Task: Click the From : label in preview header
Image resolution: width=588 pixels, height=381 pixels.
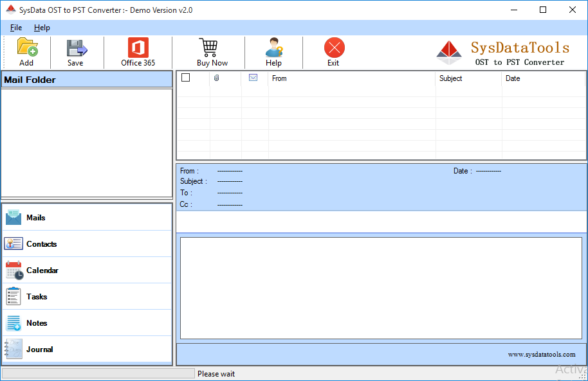Action: (189, 171)
